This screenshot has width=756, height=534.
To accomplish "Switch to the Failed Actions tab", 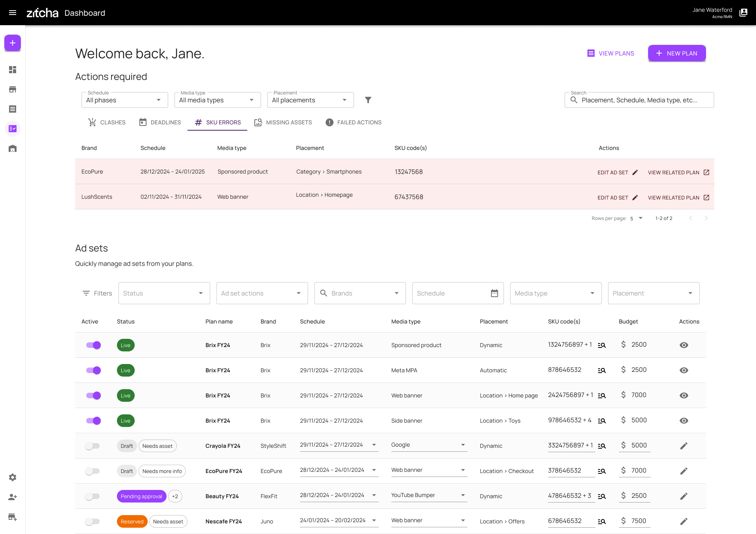I will 354,122.
